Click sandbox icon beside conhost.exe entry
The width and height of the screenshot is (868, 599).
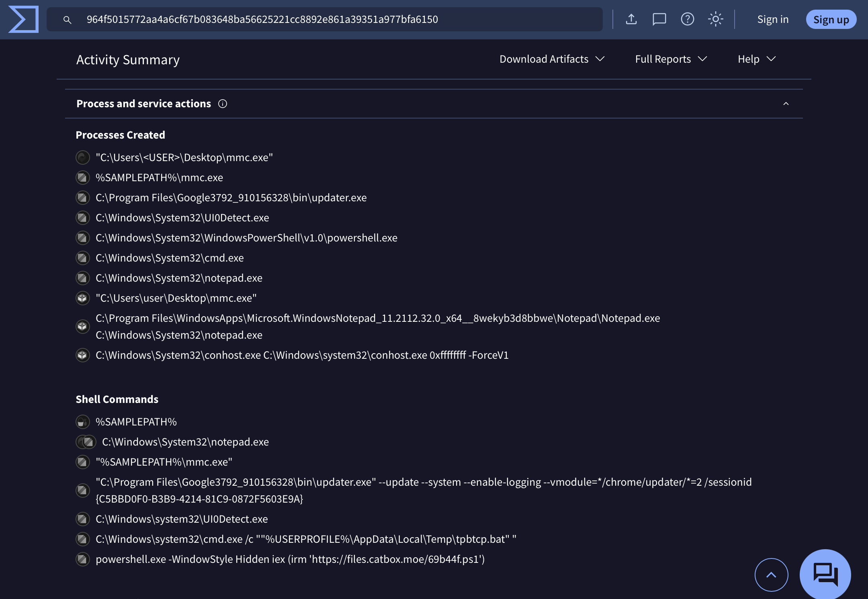click(x=83, y=355)
